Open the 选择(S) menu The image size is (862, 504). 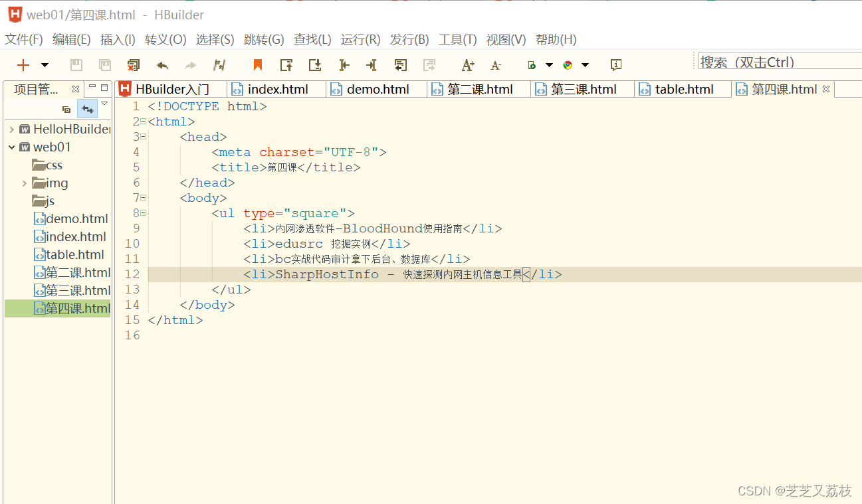(x=215, y=40)
